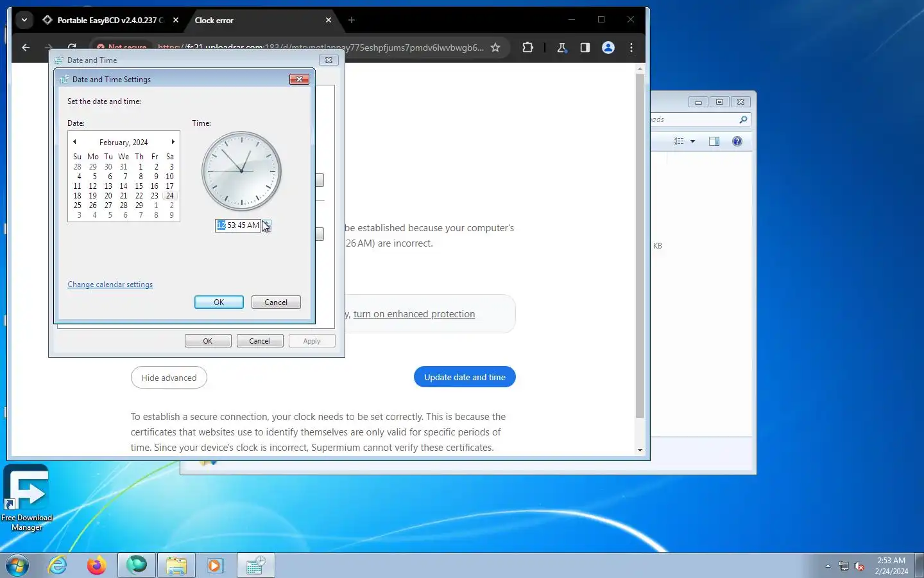Viewport: 924px width, 578px height.
Task: Click the taskbar clock showing 2:53 AM
Action: click(x=891, y=566)
